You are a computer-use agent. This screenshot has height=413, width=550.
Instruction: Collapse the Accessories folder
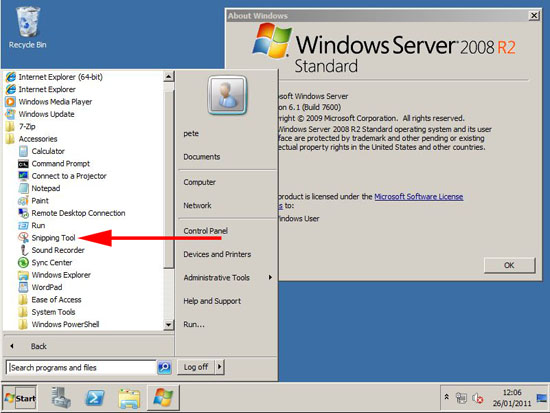(31, 139)
